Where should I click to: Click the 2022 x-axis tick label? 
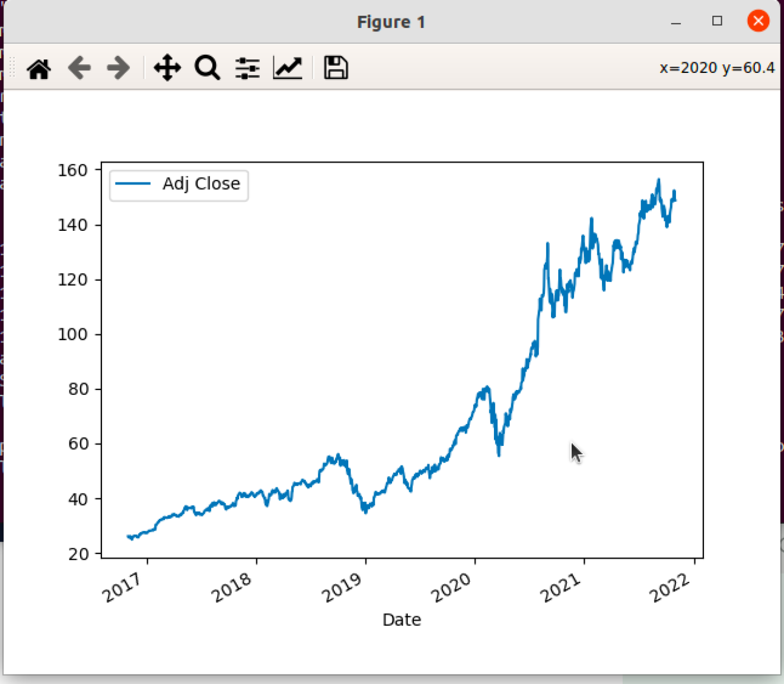pos(670,588)
